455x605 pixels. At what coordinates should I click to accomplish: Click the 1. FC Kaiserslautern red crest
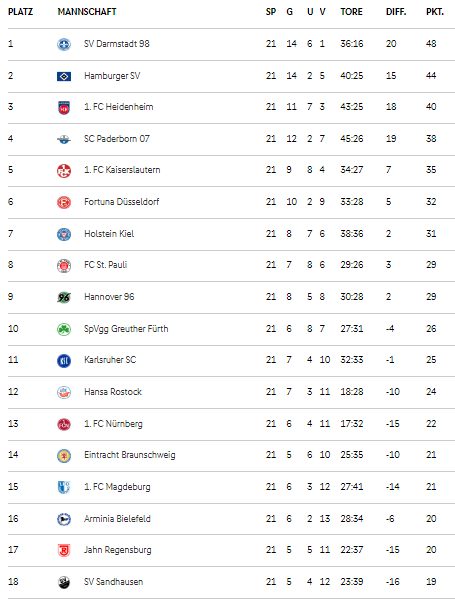click(64, 171)
